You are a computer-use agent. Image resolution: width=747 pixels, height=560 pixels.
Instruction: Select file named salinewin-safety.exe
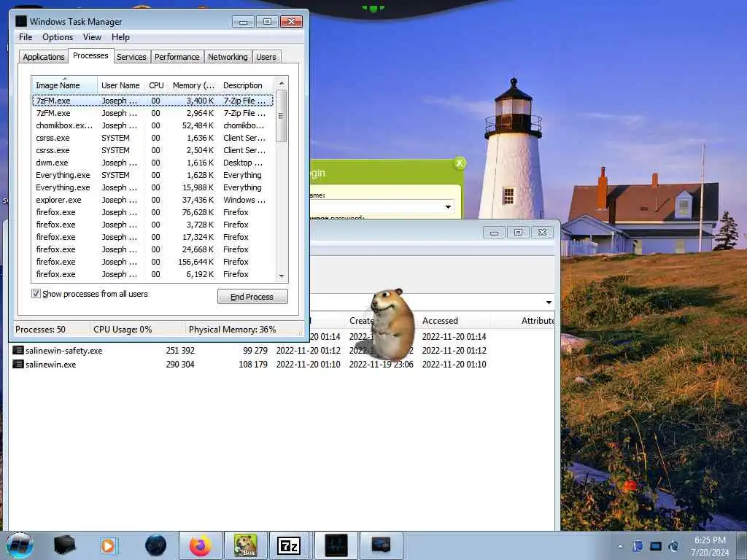pyautogui.click(x=64, y=351)
